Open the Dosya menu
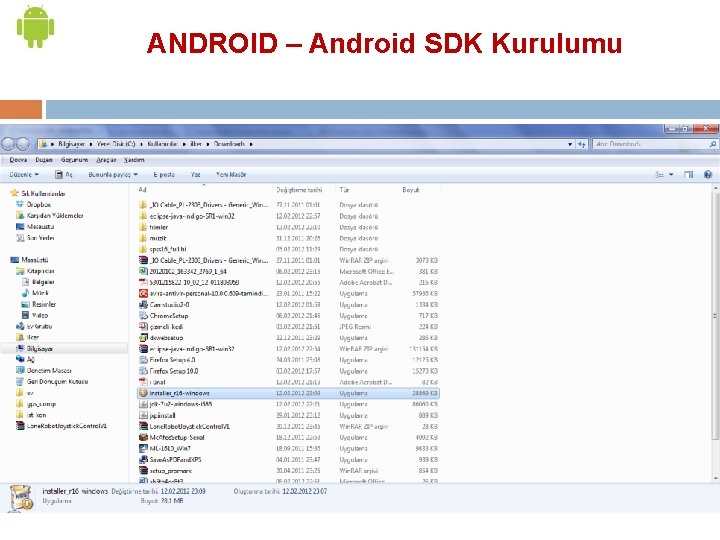 click(18, 160)
